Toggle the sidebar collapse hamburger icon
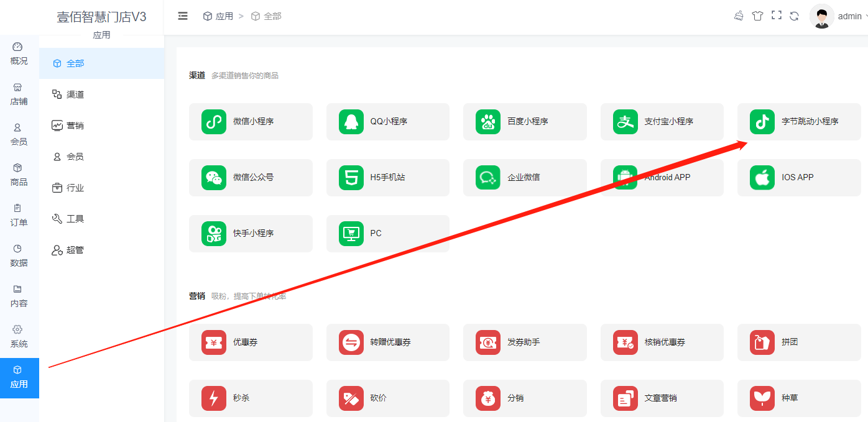 (x=183, y=16)
